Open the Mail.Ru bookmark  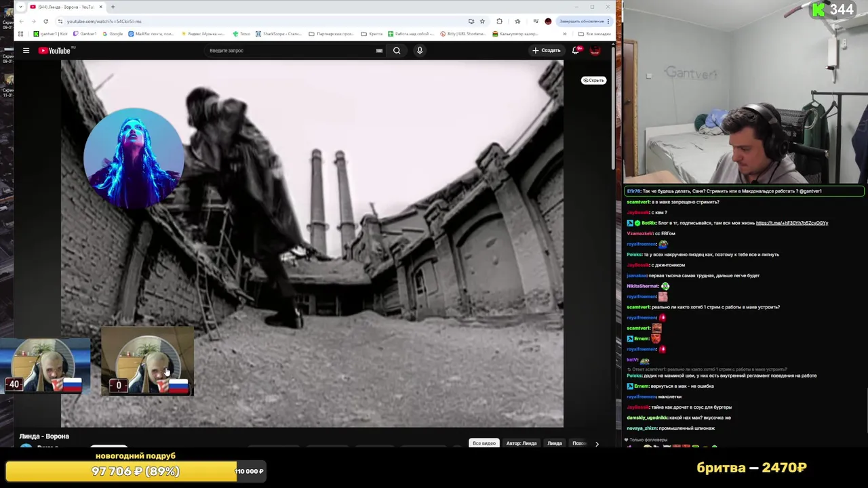click(151, 34)
